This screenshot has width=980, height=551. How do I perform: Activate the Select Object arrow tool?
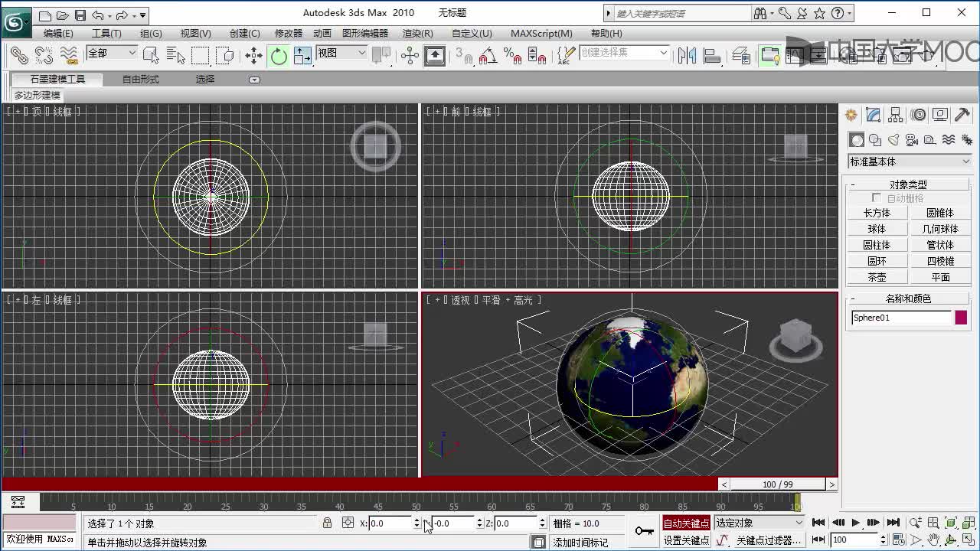(151, 55)
